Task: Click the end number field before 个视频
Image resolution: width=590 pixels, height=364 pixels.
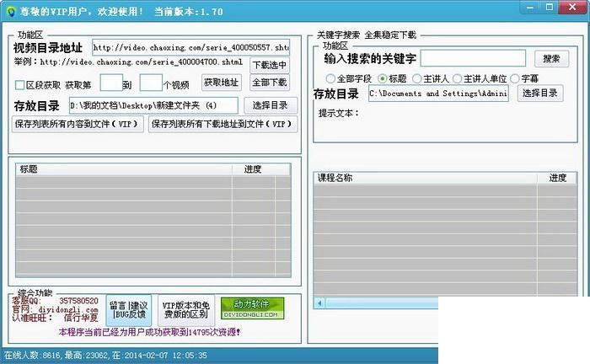Action: click(151, 83)
